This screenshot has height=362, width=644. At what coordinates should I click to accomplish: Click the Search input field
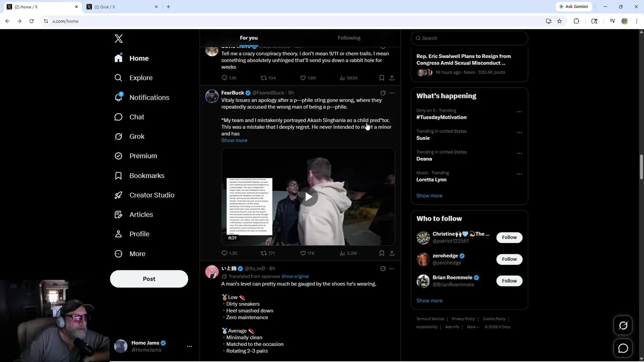(x=469, y=38)
